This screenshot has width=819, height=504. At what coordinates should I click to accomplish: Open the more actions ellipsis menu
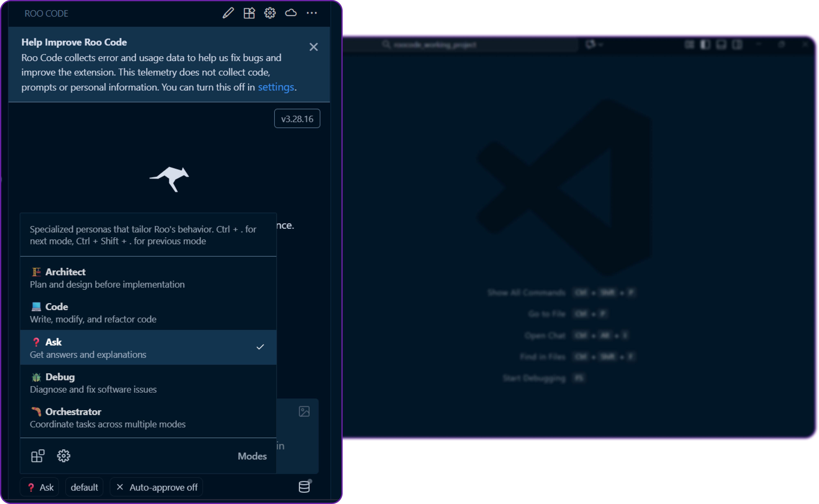(312, 13)
